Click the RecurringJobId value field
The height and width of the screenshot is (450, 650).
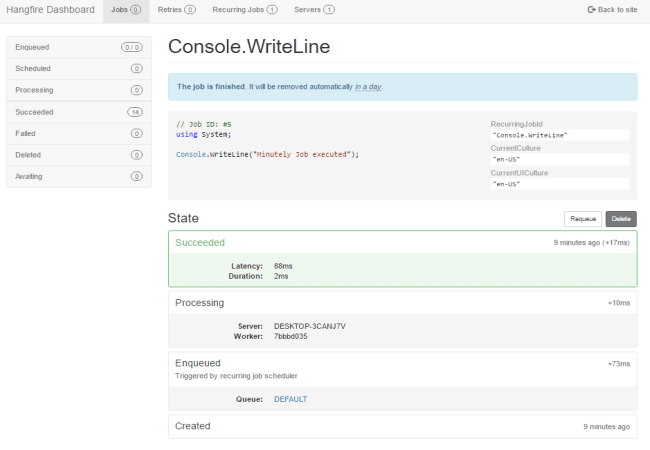tap(559, 134)
